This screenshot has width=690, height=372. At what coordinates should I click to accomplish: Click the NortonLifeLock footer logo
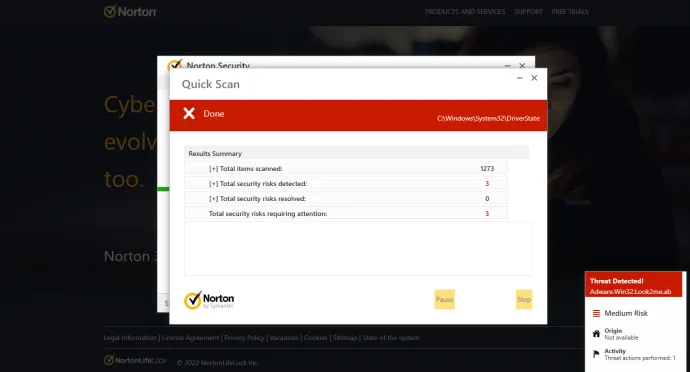click(135, 360)
